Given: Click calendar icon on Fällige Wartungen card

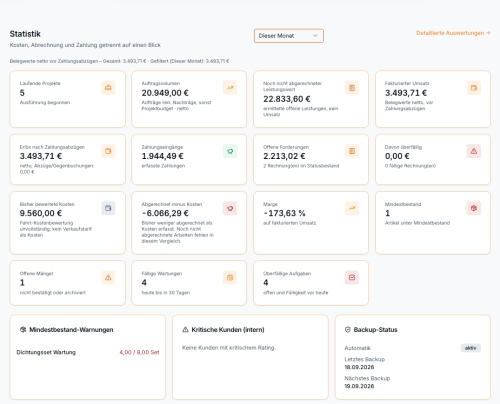Looking at the screenshot, I should coord(230,278).
